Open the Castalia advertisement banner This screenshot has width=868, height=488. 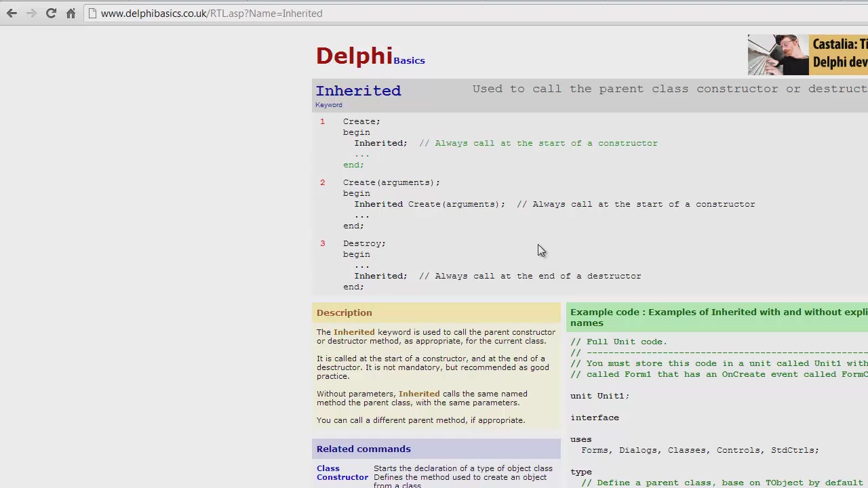808,55
